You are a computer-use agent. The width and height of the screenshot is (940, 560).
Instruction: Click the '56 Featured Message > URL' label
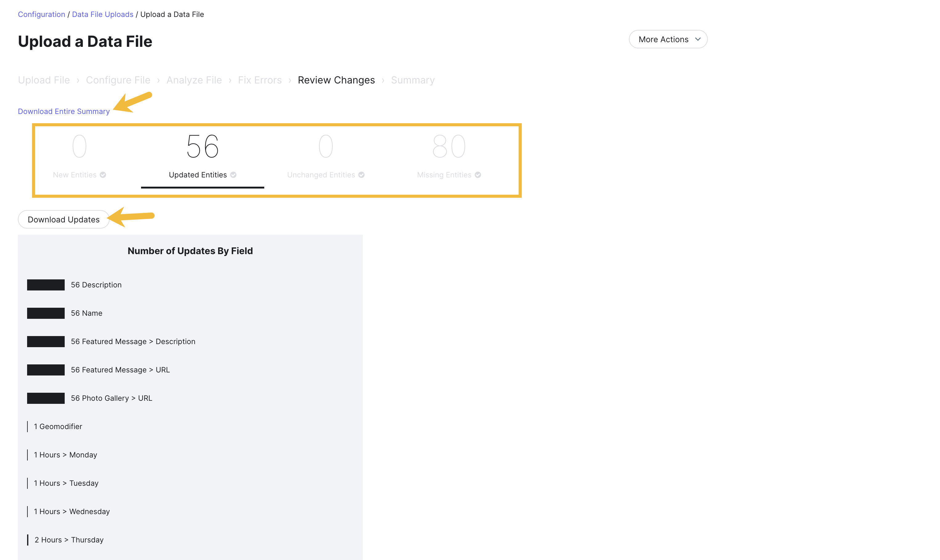[x=120, y=370]
